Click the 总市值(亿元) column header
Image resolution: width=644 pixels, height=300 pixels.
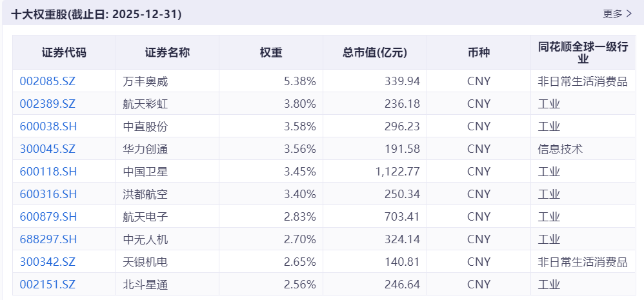(375, 53)
